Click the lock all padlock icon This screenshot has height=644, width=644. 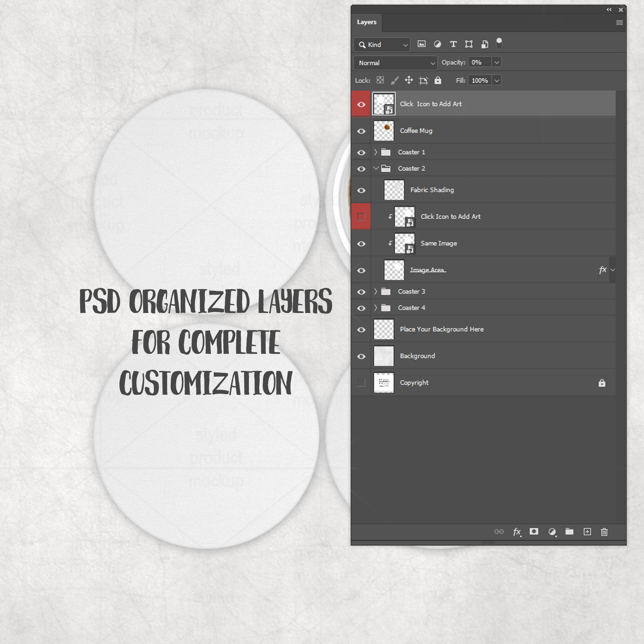(x=438, y=80)
